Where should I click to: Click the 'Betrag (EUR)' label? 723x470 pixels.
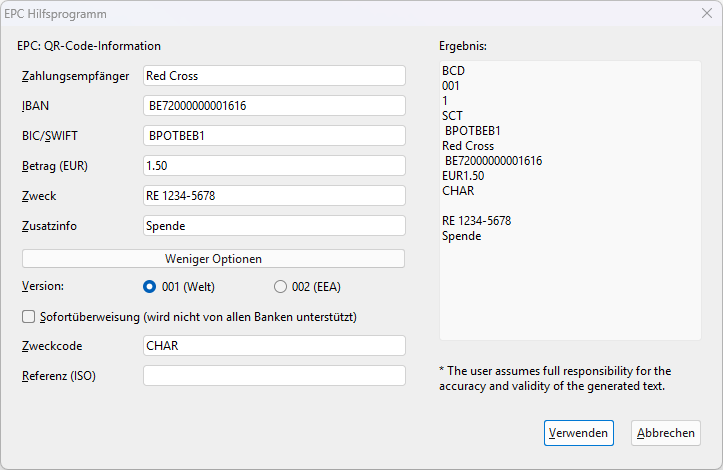tap(55, 166)
